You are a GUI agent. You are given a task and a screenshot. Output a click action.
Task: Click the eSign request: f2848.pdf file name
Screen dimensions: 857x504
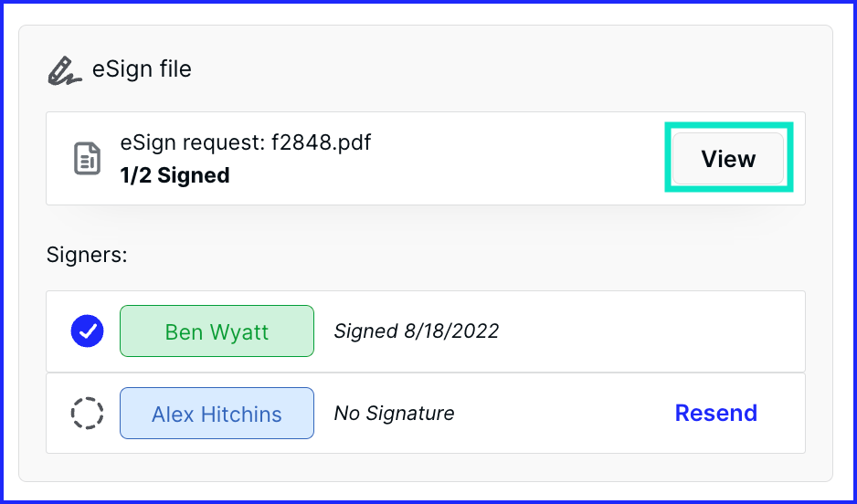(246, 142)
